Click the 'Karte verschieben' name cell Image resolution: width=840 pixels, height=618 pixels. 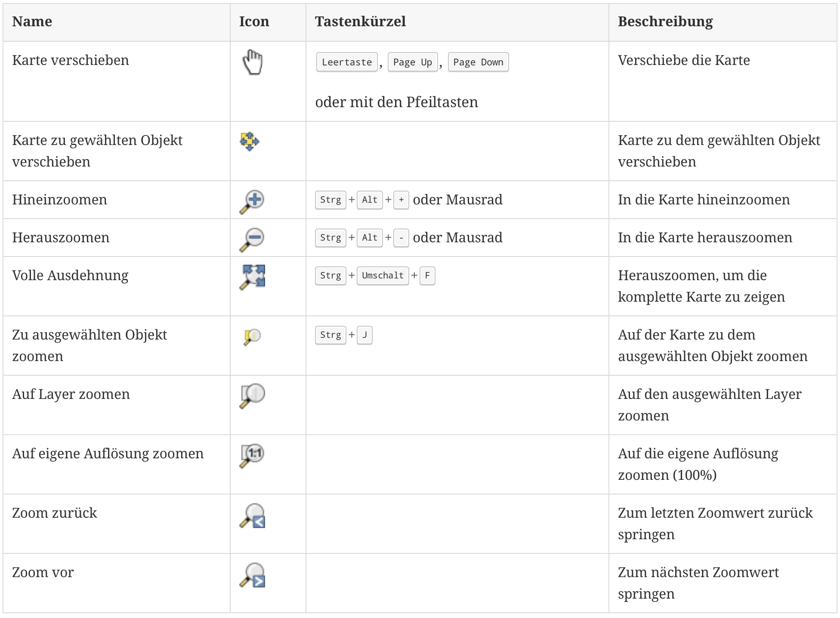71,60
